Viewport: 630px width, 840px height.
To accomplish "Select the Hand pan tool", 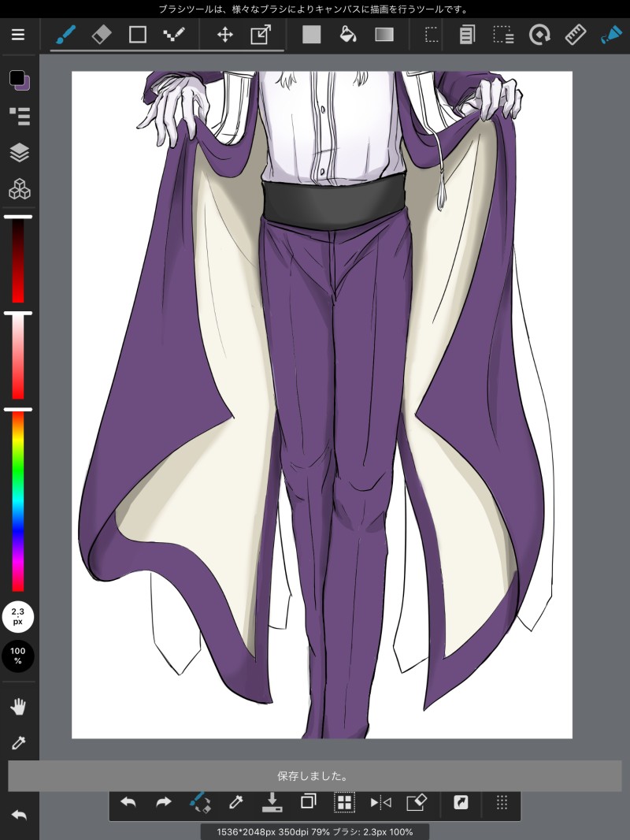I will click(18, 707).
